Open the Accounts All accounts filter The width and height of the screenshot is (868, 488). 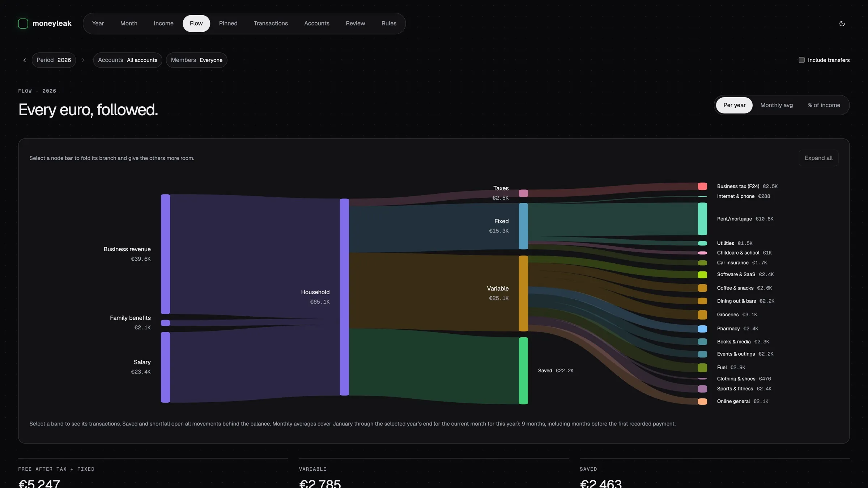click(x=128, y=60)
